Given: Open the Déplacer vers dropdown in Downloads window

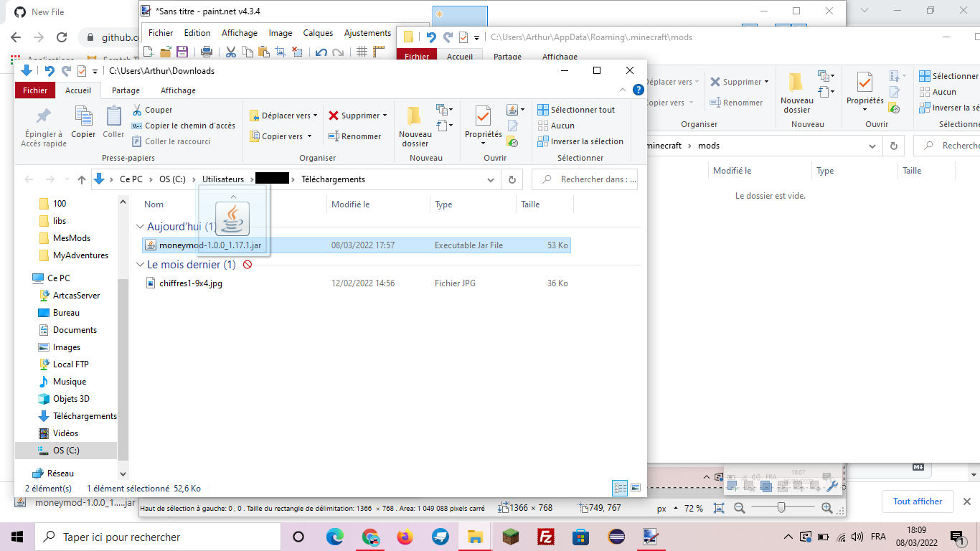Looking at the screenshot, I should coord(283,116).
